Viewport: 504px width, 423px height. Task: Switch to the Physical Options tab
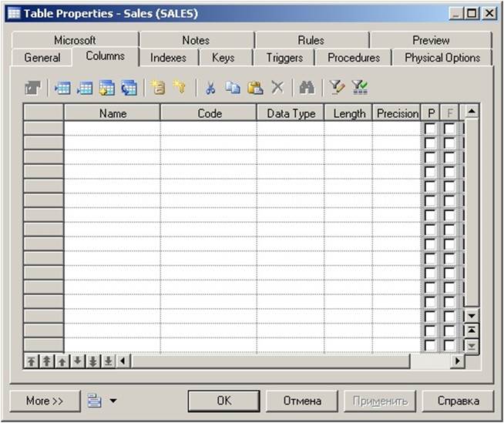tap(442, 58)
